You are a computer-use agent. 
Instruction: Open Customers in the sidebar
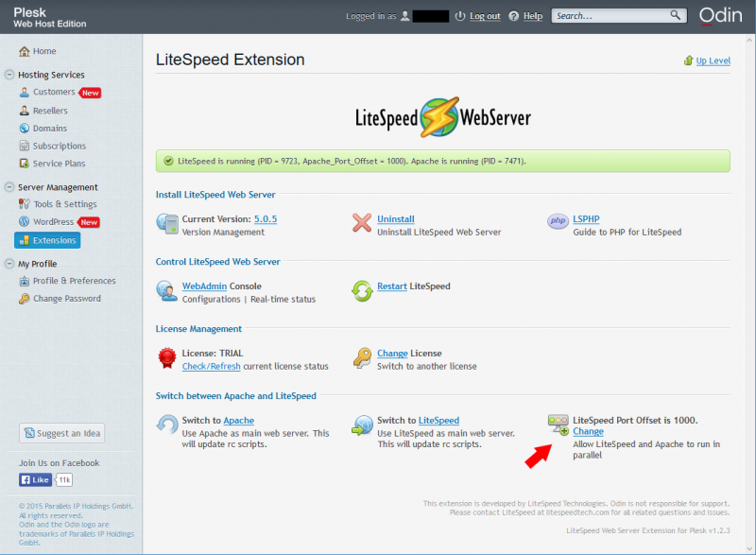[x=54, y=92]
